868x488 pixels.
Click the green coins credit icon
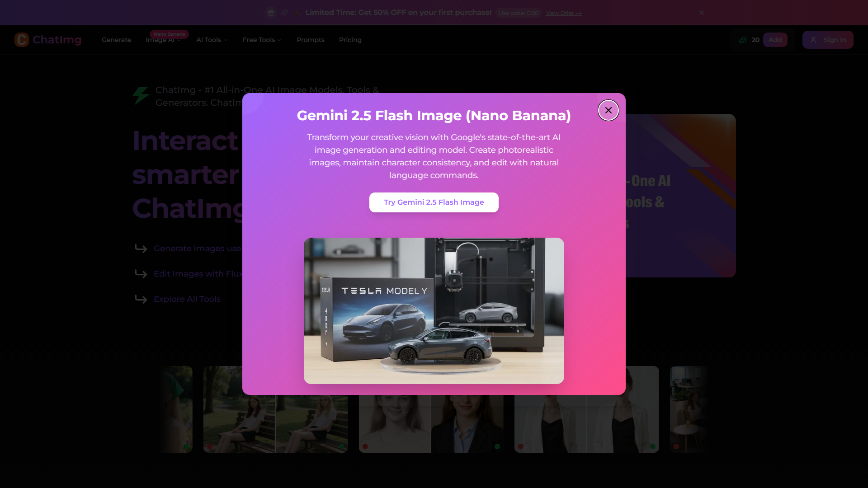743,40
